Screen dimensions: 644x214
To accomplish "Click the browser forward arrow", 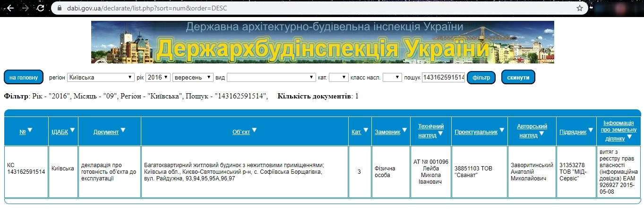I will point(26,8).
